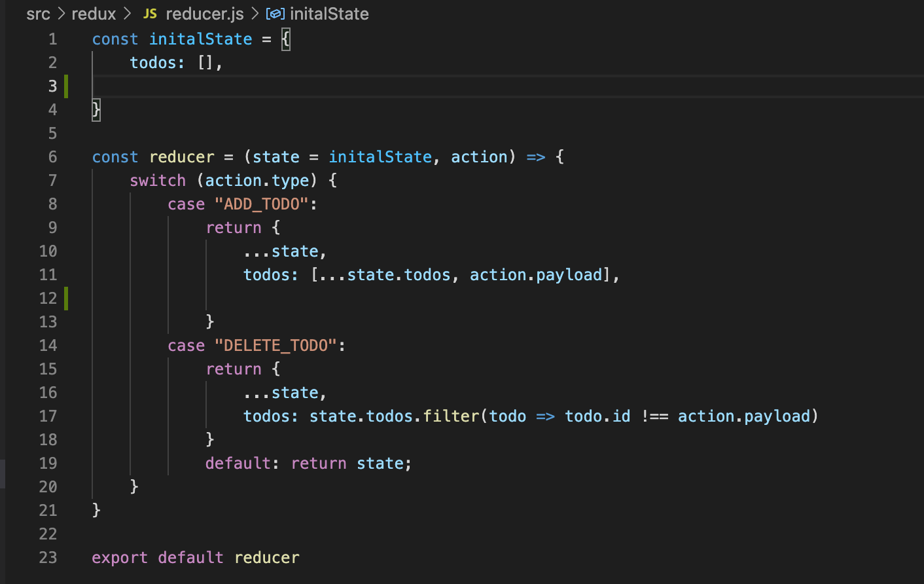The image size is (924, 584).
Task: Open the redux breadcrumb folder
Action: [94, 14]
